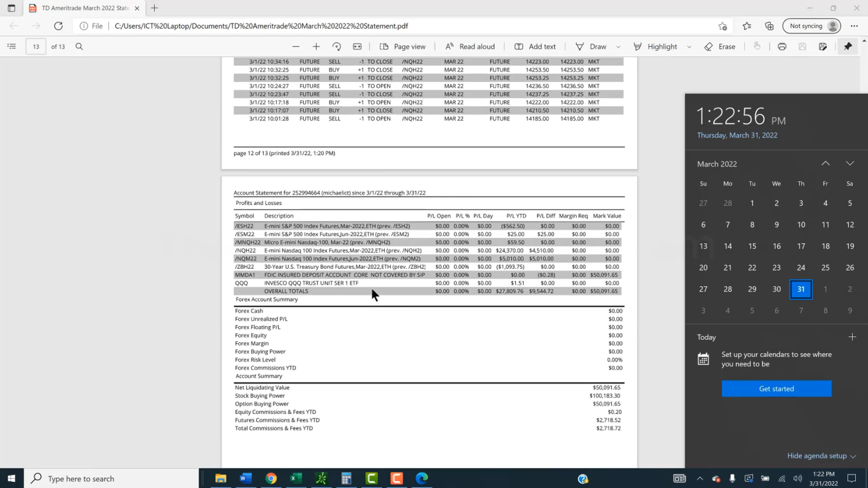Toggle touch drawing hand icon

[x=757, y=46]
